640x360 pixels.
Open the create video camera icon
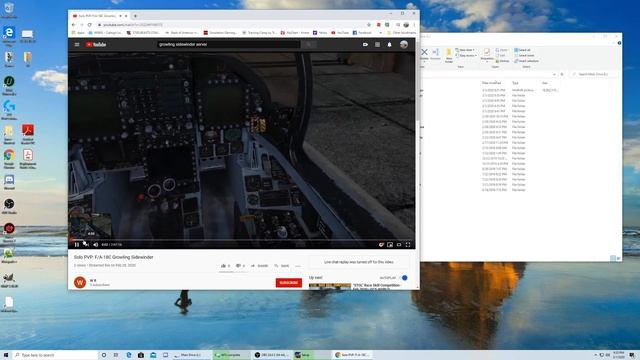tap(365, 44)
